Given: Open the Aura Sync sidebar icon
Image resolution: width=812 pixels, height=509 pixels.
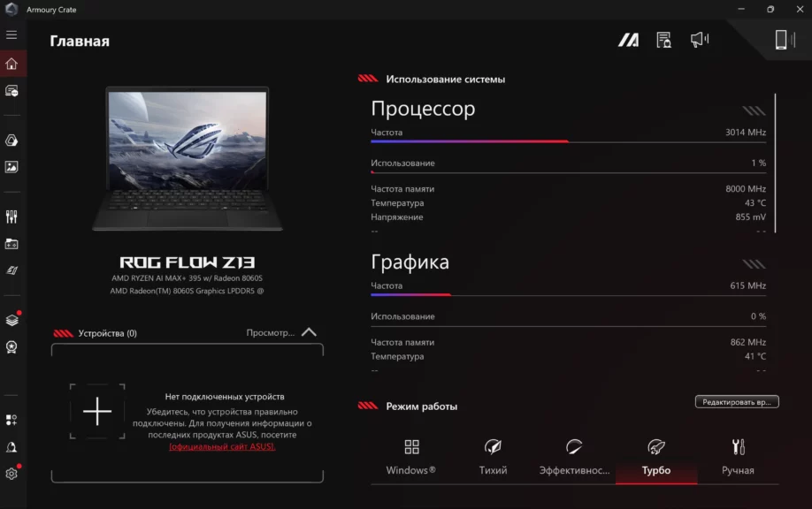Looking at the screenshot, I should 11,141.
